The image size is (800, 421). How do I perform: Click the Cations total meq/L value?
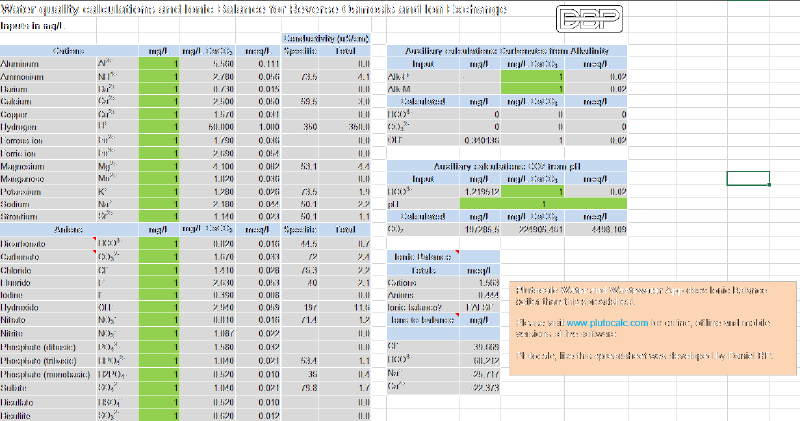(480, 282)
